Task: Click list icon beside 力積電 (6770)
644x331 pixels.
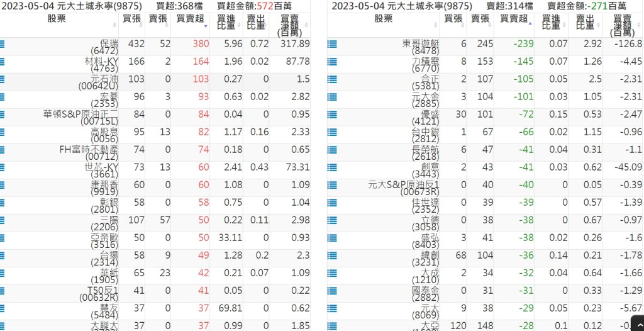Action: click(332, 62)
